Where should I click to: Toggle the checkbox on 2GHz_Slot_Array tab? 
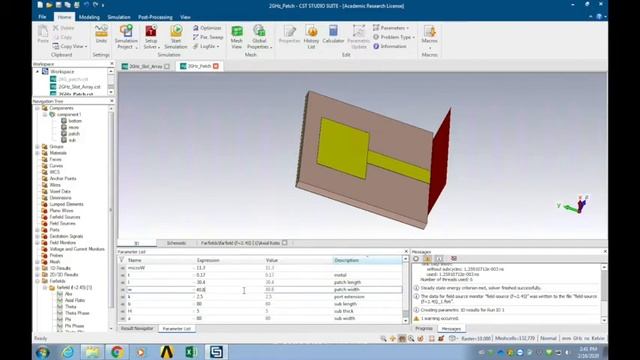(x=167, y=66)
